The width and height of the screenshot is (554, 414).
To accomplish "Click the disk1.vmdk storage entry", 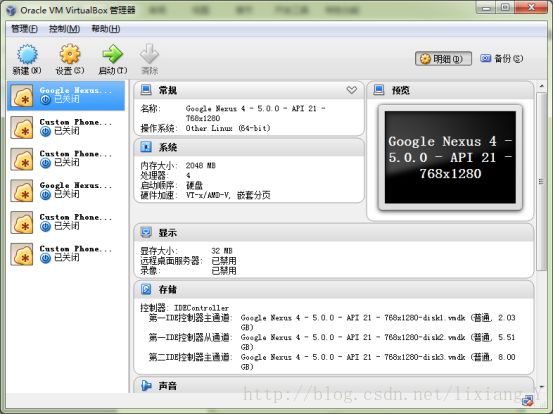I will tap(378, 322).
